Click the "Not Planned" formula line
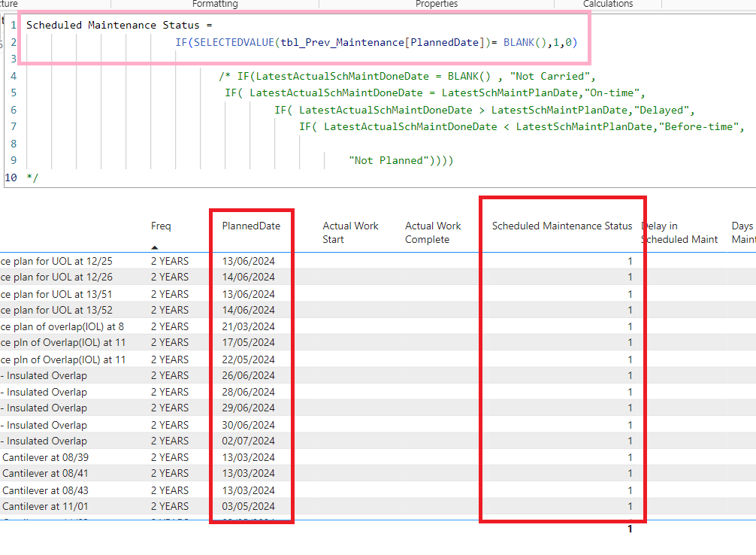Image resolution: width=756 pixels, height=555 pixels. [x=401, y=160]
